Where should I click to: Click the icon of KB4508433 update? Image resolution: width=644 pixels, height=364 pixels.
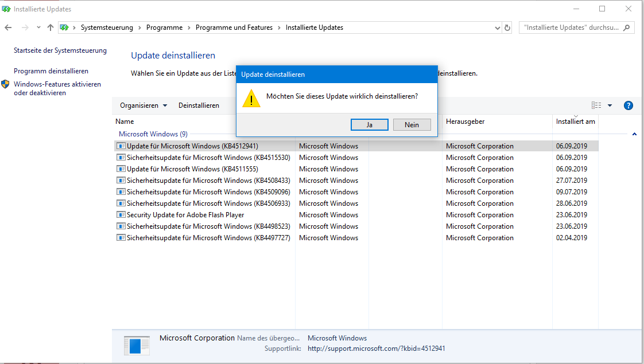click(x=121, y=181)
